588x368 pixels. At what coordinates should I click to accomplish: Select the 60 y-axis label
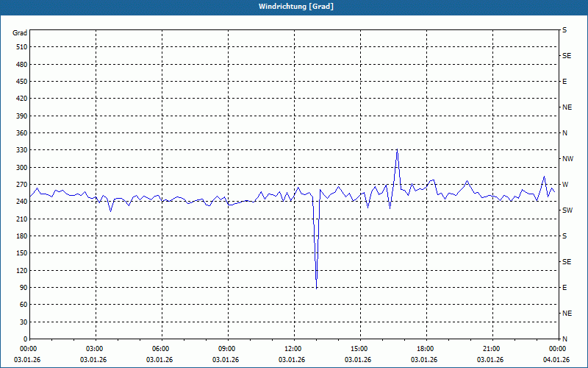[24, 305]
